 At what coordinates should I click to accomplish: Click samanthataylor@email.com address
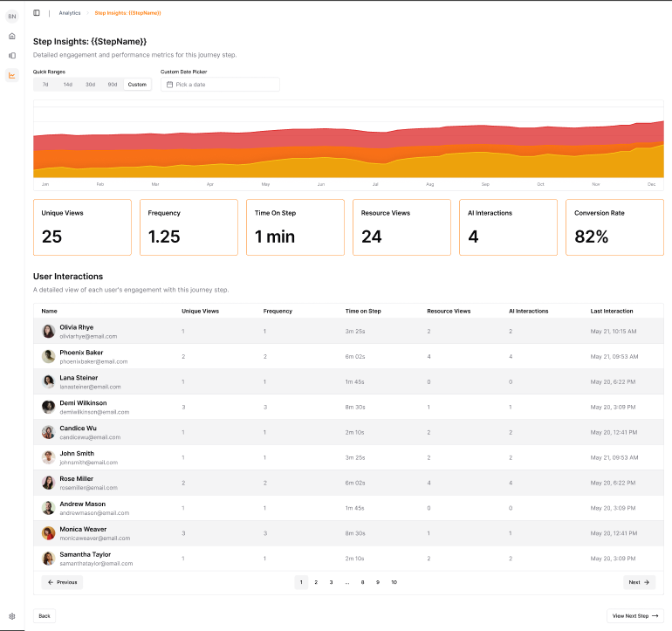[x=96, y=564]
